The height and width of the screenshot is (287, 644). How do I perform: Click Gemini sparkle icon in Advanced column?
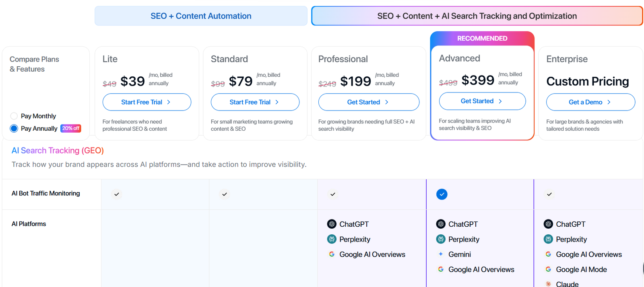coord(441,254)
